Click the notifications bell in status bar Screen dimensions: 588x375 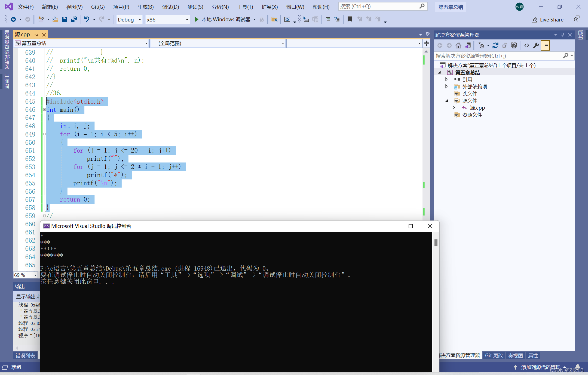point(577,367)
